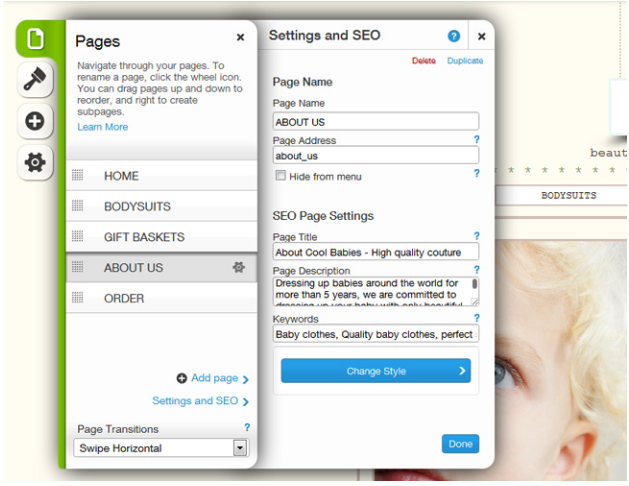The image size is (629, 486).
Task: Click the drag handle next to ABOUT US
Action: [77, 267]
